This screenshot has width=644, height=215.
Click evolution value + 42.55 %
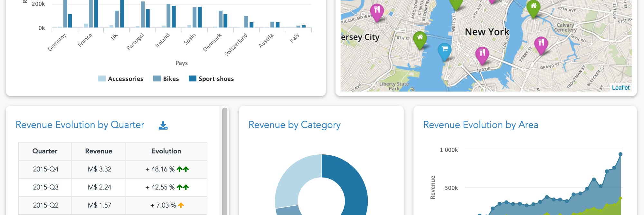160,187
